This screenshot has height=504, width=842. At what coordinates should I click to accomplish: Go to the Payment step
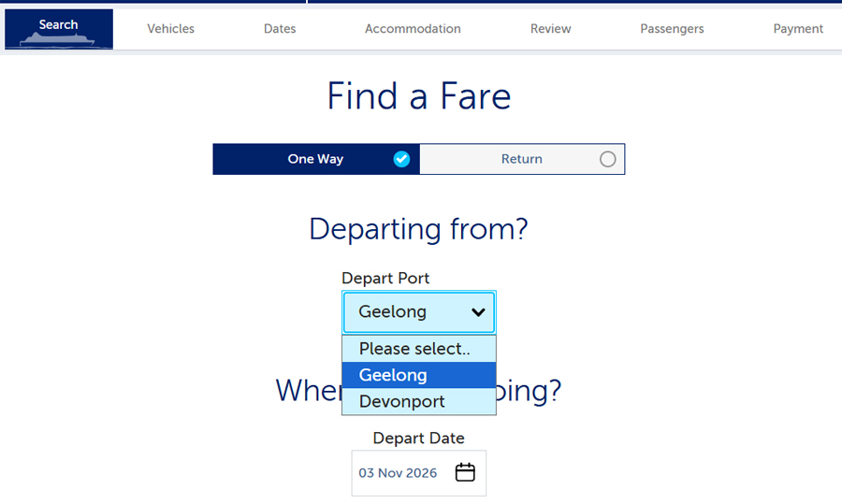[x=798, y=29]
